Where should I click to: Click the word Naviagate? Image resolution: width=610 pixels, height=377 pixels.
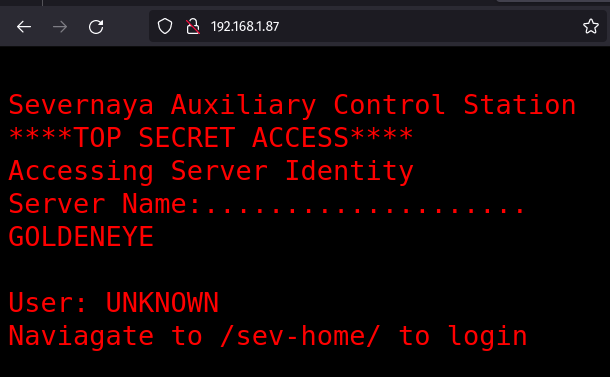tap(81, 337)
